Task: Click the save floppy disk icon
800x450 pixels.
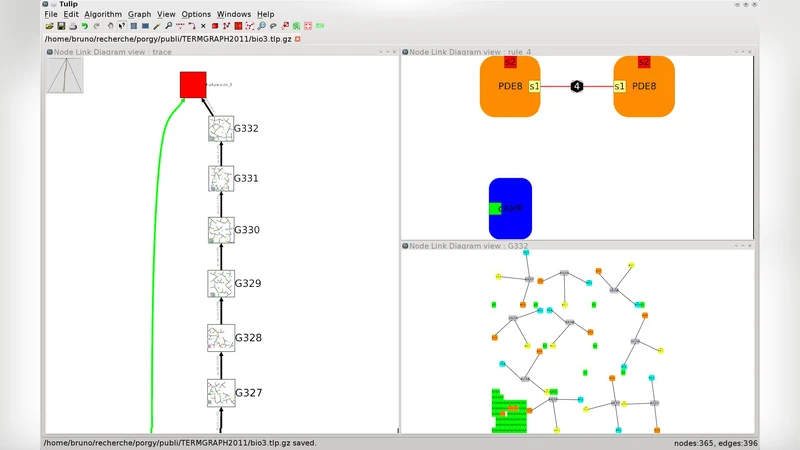Action: click(60, 26)
